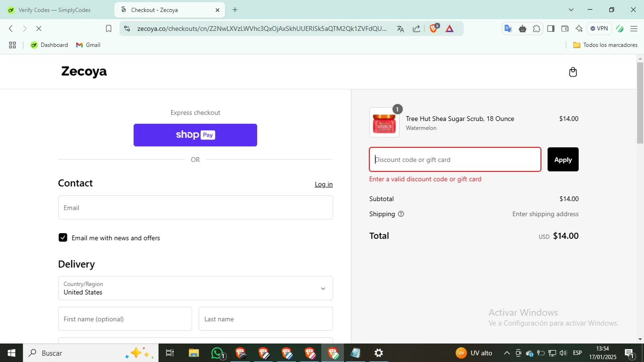Open the printer extension icon

[x=522, y=29]
